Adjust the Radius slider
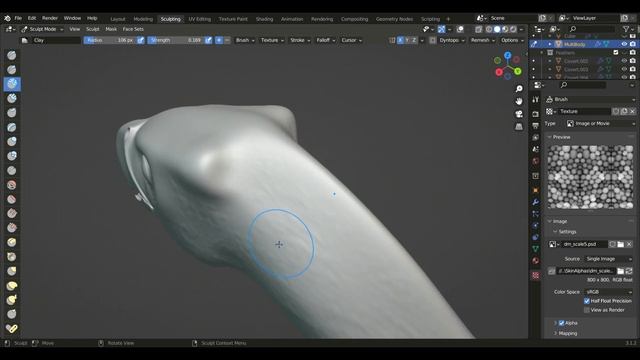640x360 pixels. click(x=110, y=40)
